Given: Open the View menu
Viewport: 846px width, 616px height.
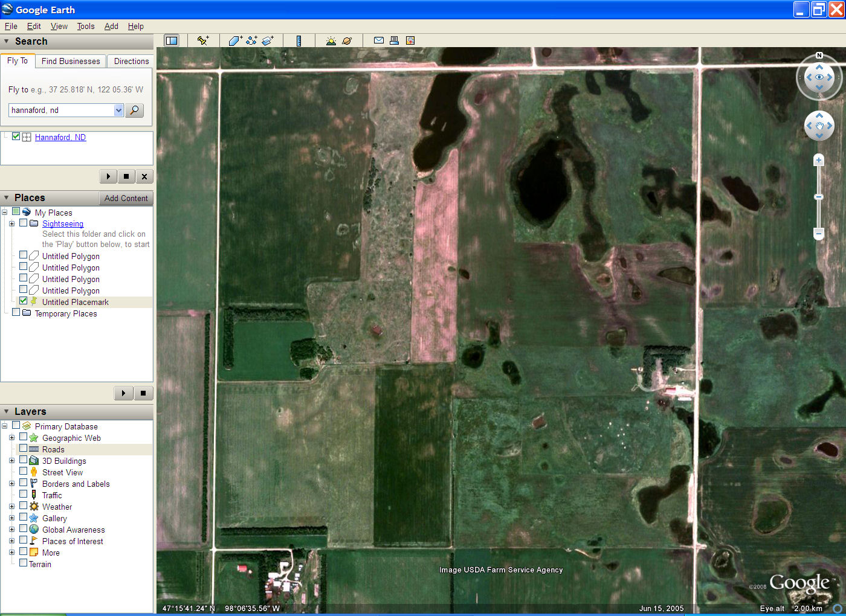Looking at the screenshot, I should pos(59,26).
